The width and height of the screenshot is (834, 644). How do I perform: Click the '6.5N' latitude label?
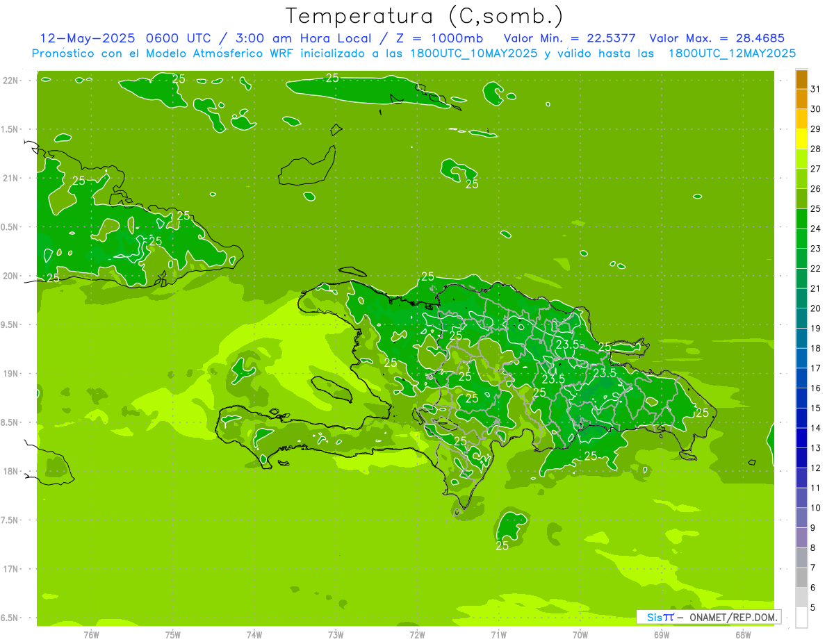tap(10, 618)
